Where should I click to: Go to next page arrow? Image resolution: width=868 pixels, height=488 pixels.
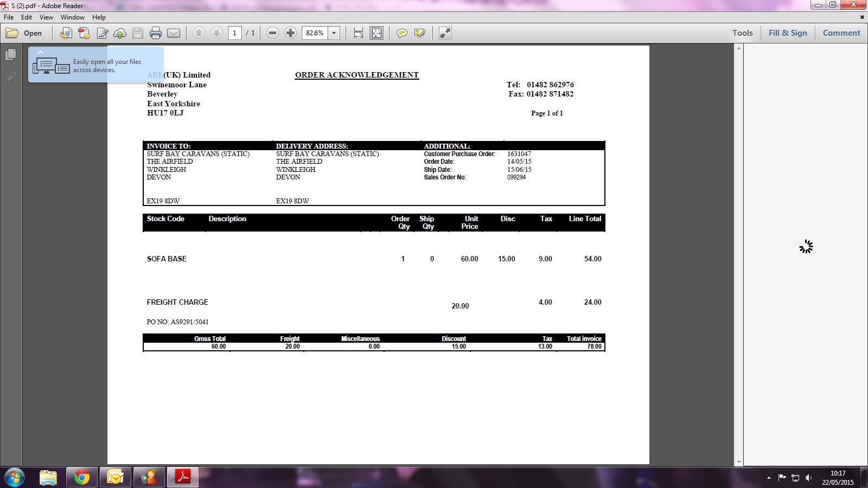tap(216, 33)
